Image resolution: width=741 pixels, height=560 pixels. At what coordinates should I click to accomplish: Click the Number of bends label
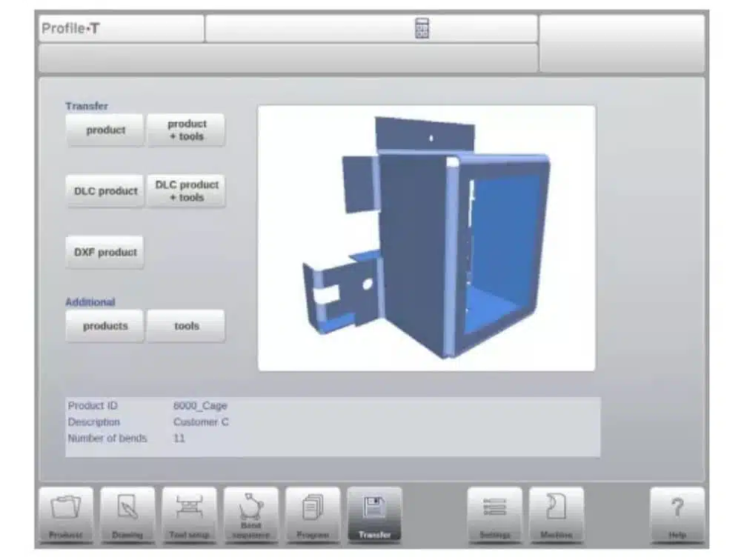coord(107,438)
